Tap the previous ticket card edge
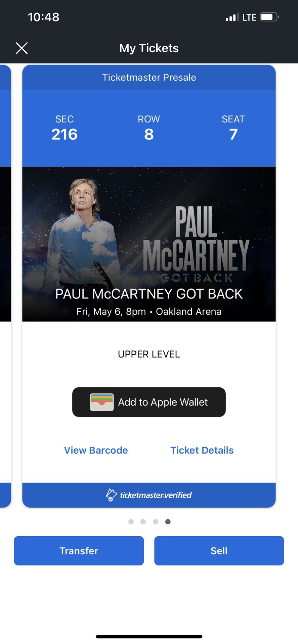This screenshot has width=298, height=644. [5, 285]
